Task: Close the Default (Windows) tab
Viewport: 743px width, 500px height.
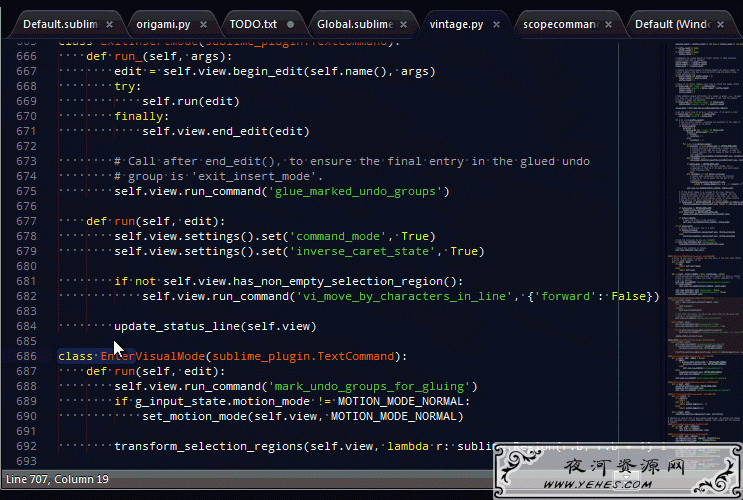Action: coord(720,24)
